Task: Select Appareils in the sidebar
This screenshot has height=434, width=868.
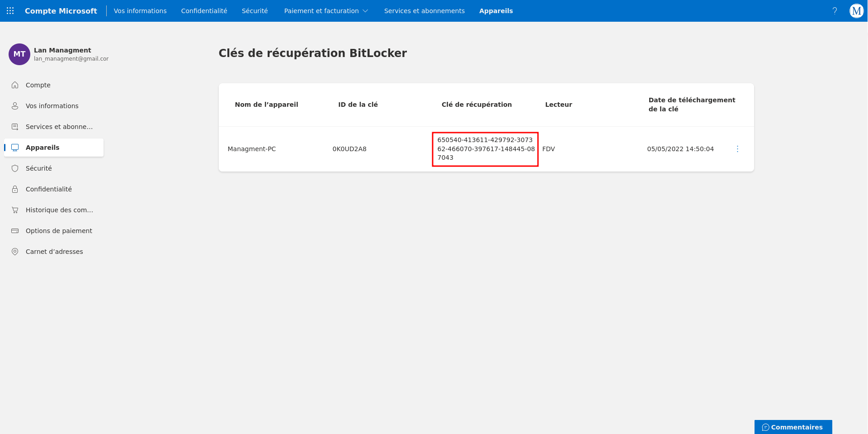Action: click(x=54, y=148)
